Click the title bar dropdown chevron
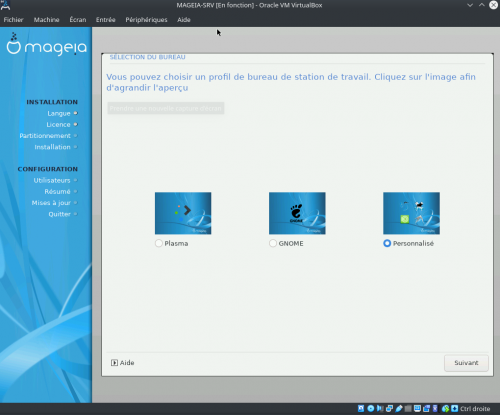The width and height of the screenshot is (500, 415). (470, 5)
